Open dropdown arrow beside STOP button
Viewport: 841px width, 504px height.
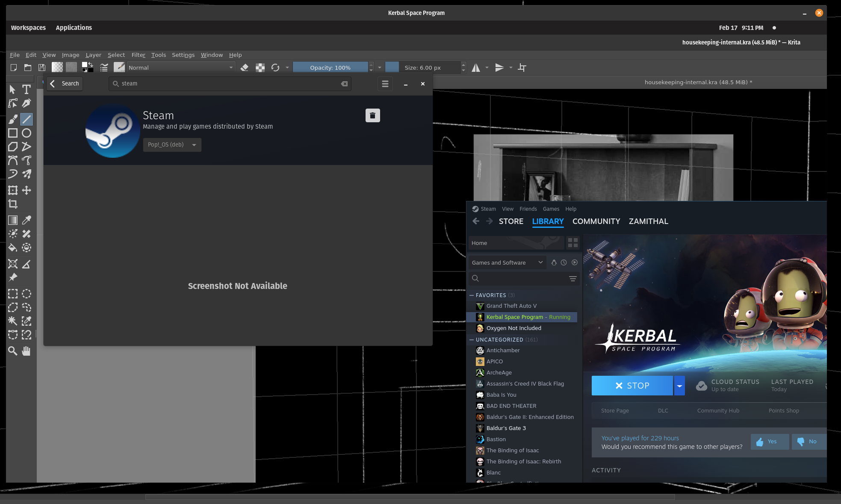(x=679, y=386)
